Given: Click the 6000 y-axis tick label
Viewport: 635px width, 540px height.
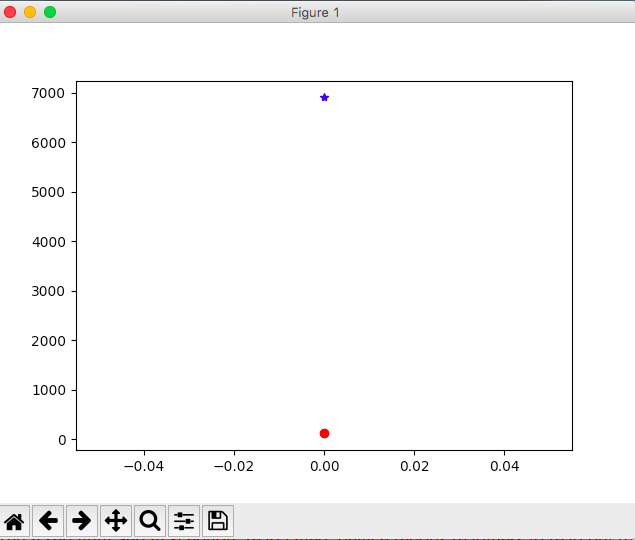Looking at the screenshot, I should point(48,143).
